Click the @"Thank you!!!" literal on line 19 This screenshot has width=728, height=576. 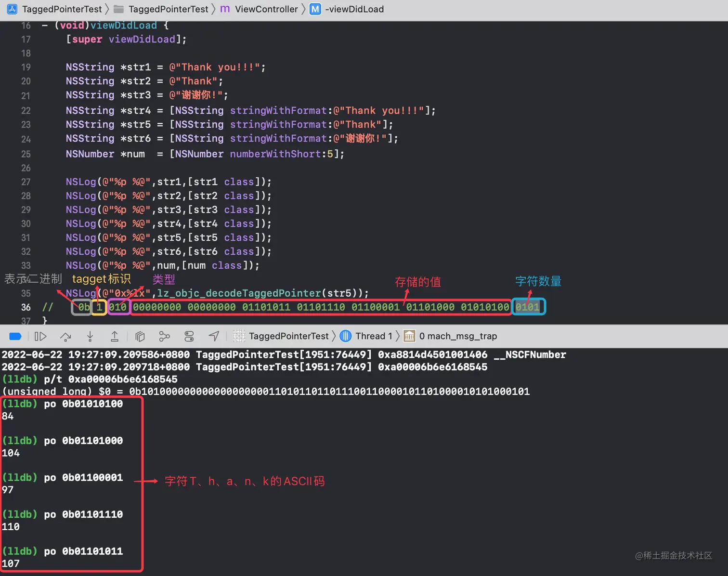215,67
